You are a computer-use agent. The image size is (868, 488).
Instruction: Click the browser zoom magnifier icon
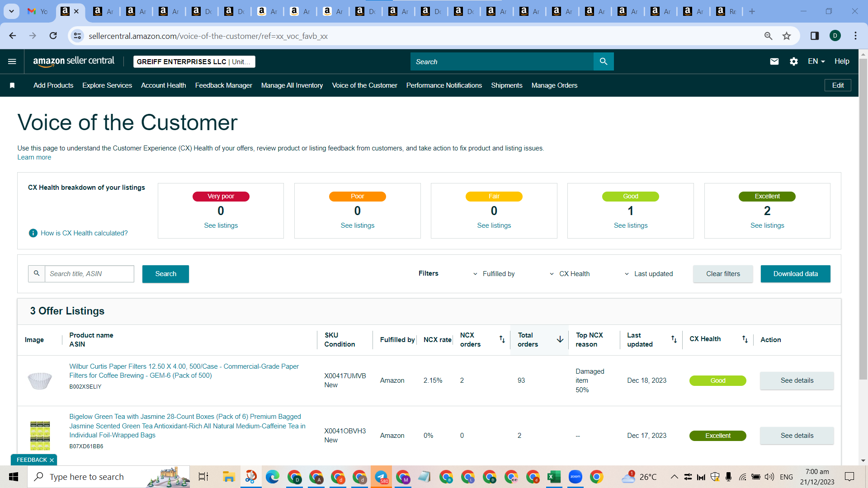pyautogui.click(x=768, y=36)
